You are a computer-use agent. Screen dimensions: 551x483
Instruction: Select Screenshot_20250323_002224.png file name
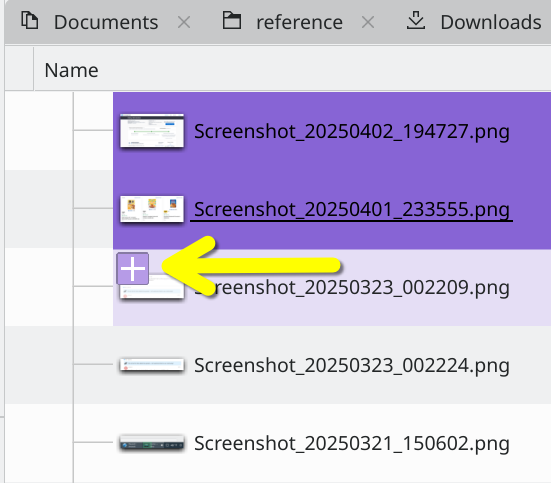[352, 366]
